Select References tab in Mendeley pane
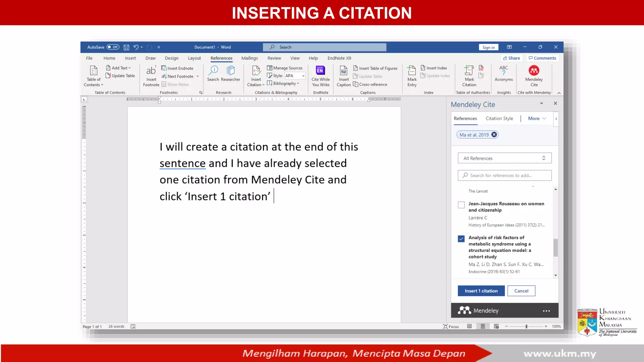 465,118
